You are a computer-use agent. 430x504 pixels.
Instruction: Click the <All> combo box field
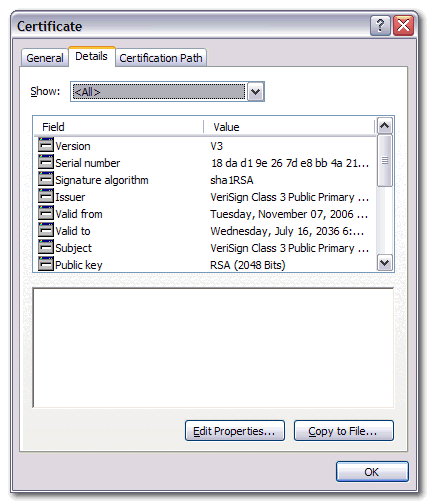[x=159, y=91]
